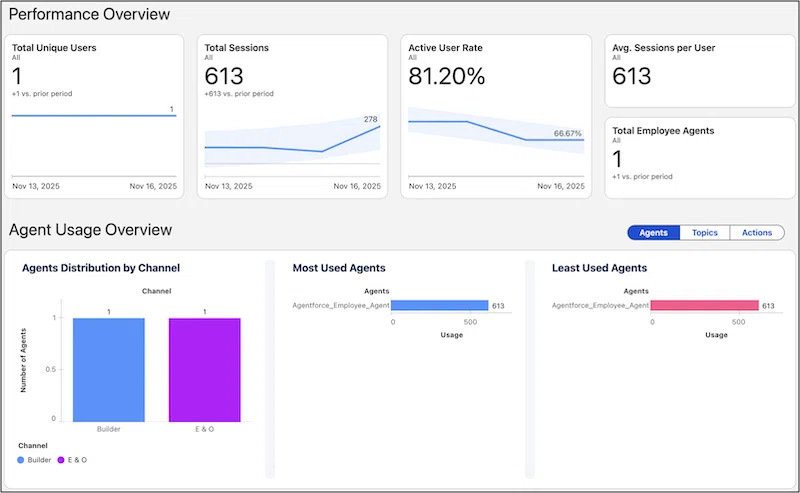Click the Avg. Sessions per User title
Screen dimensions: 800x493
click(663, 47)
